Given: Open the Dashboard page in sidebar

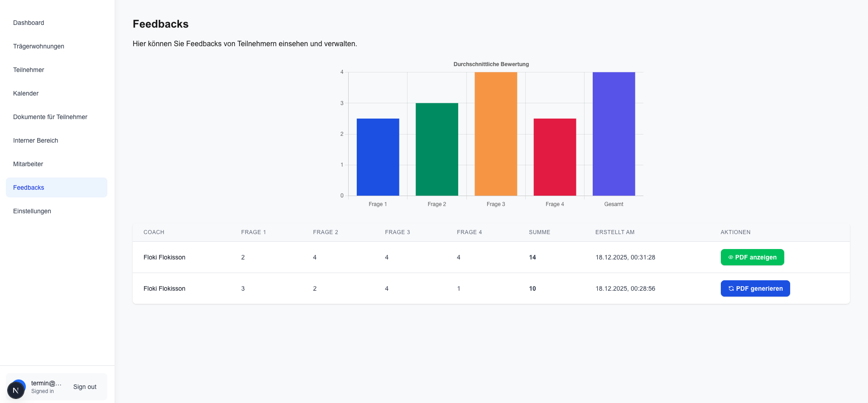Looking at the screenshot, I should 29,23.
